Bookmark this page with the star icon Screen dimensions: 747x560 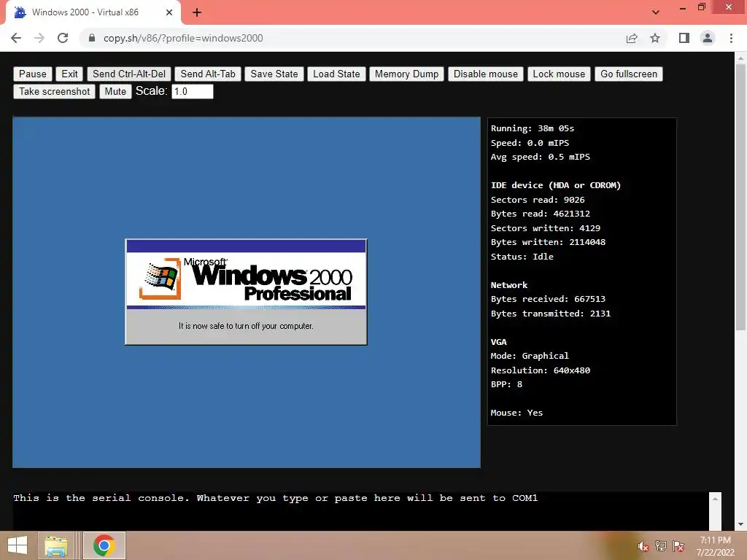(655, 38)
